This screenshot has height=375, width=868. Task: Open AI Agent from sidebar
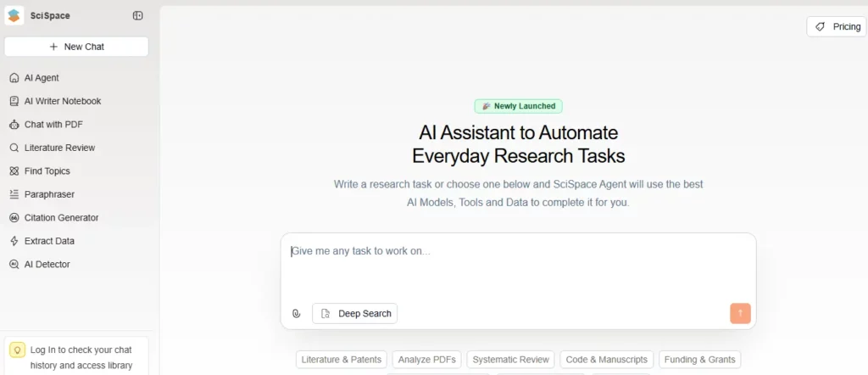pyautogui.click(x=42, y=78)
